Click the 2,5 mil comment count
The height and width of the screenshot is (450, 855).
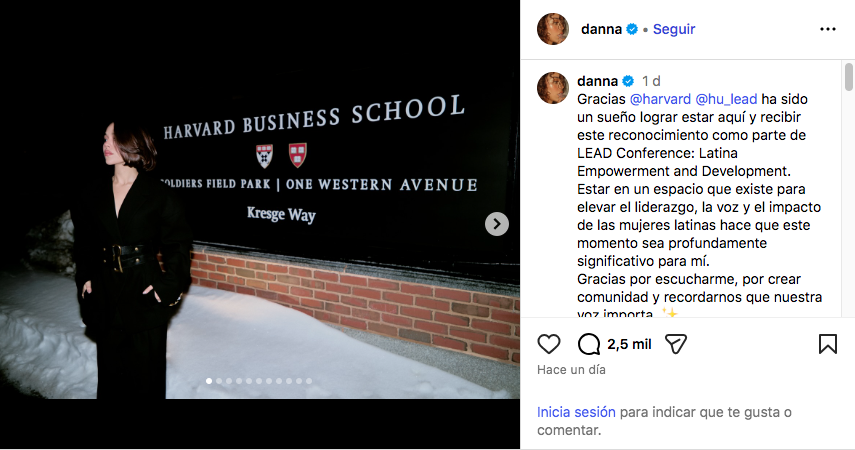point(629,344)
